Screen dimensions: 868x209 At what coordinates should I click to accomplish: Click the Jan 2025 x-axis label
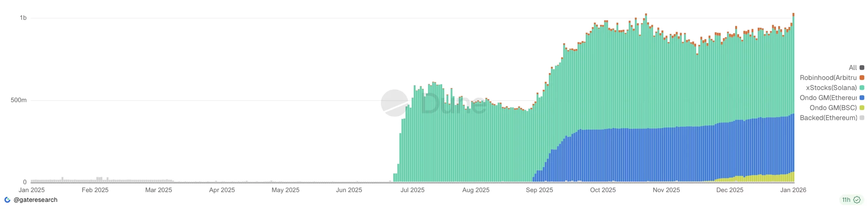tap(32, 190)
